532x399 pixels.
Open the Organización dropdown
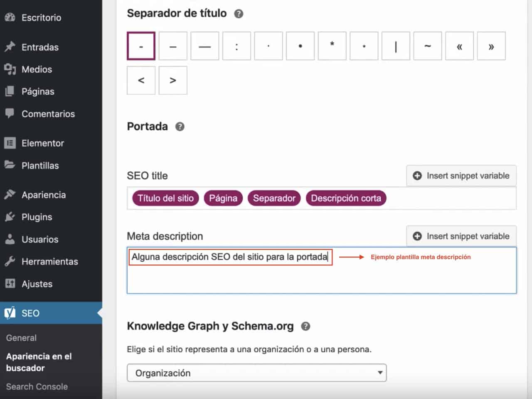(257, 373)
